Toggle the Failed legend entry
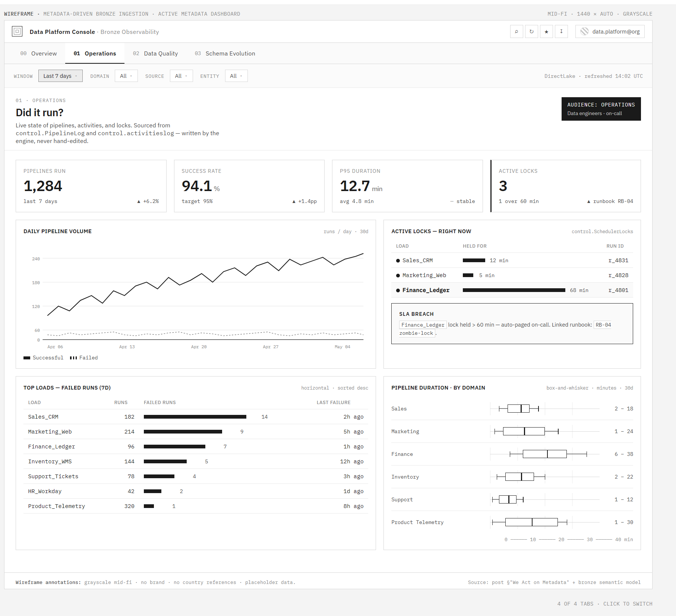This screenshot has height=616, width=676. point(84,358)
